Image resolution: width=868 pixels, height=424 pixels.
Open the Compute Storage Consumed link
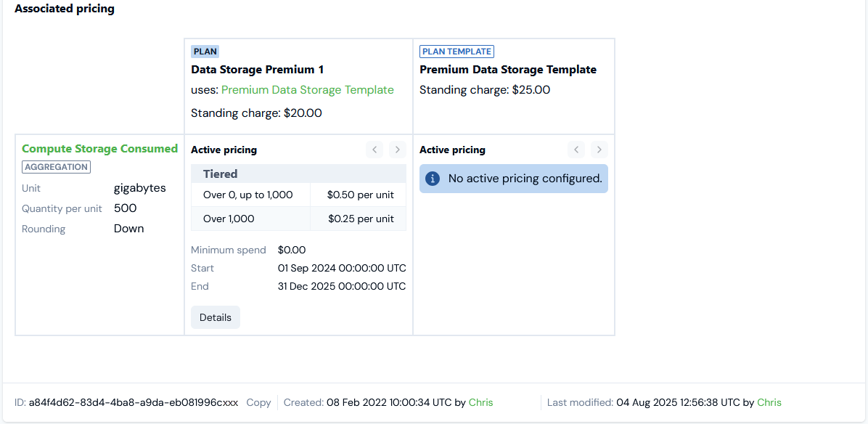99,148
